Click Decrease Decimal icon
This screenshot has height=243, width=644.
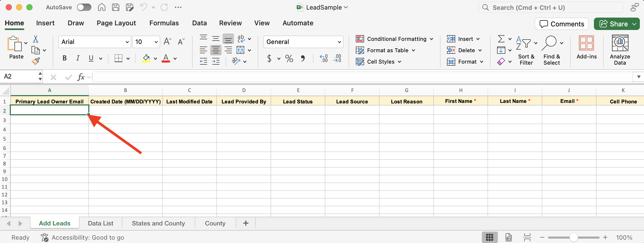point(337,58)
